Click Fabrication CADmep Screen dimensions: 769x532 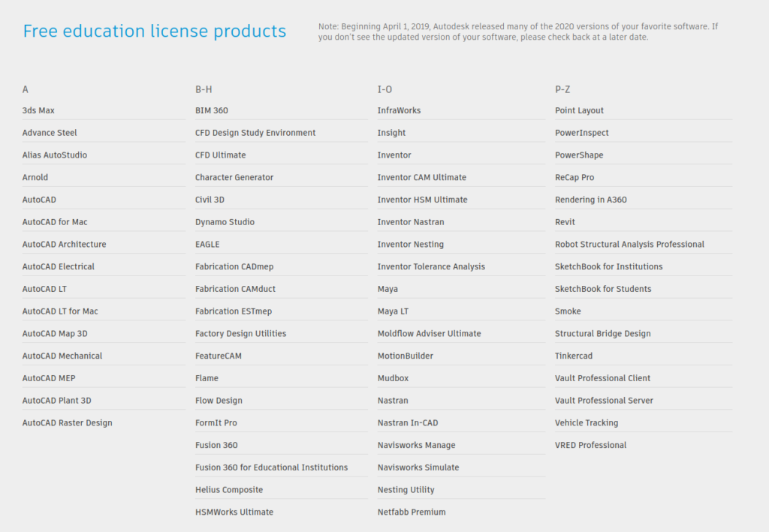click(234, 266)
